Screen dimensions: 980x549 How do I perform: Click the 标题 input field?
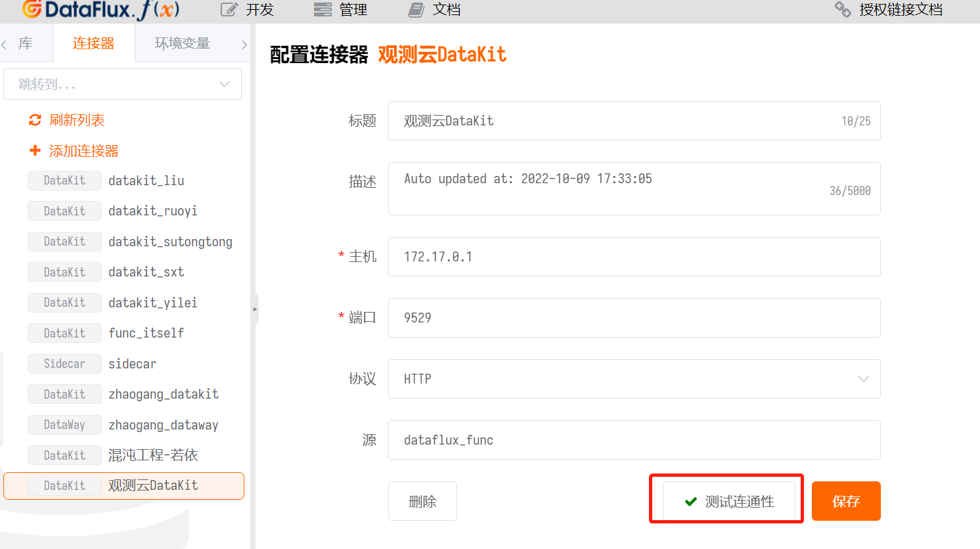635,121
